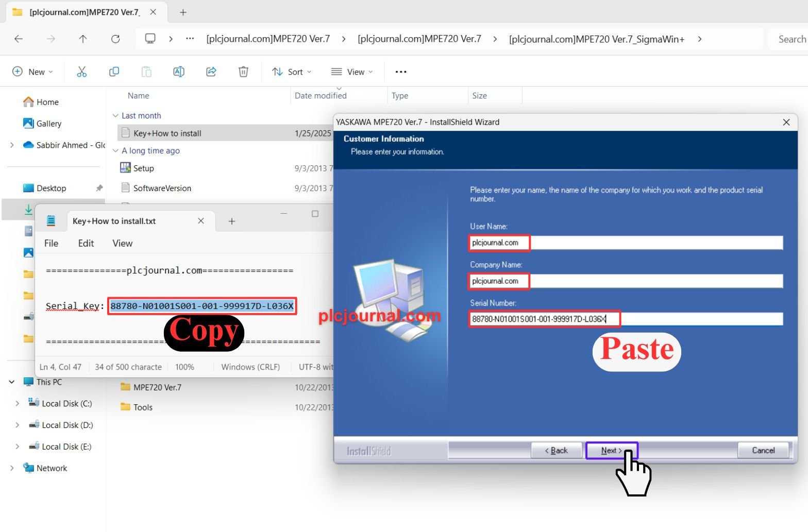Image resolution: width=808 pixels, height=532 pixels.
Task: Click the Rename icon in Explorer toolbar
Action: (179, 72)
